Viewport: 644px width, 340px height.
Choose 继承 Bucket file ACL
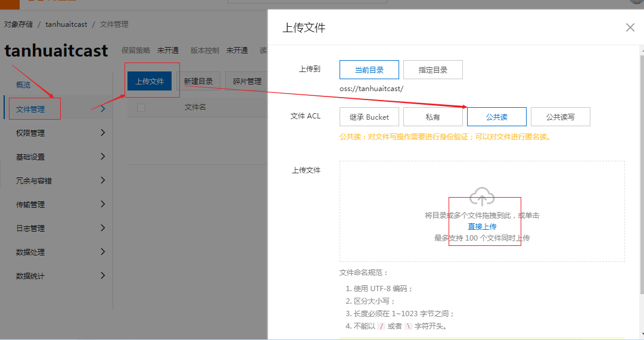[369, 117]
